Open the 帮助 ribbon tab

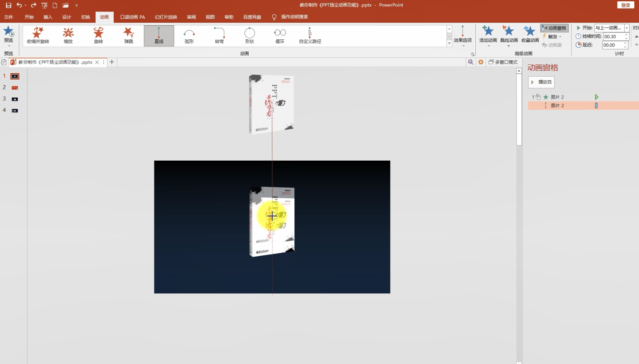229,17
